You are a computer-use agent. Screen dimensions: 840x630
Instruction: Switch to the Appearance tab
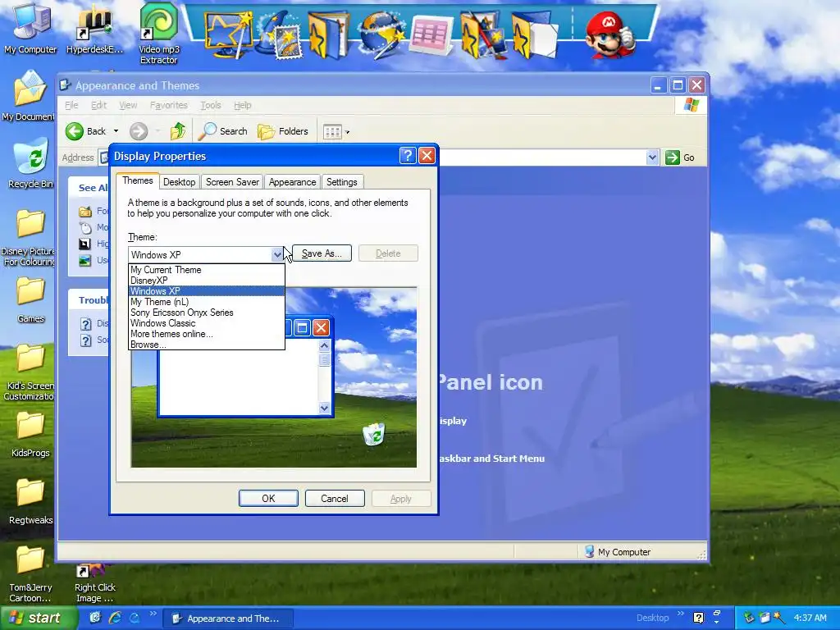pyautogui.click(x=293, y=182)
